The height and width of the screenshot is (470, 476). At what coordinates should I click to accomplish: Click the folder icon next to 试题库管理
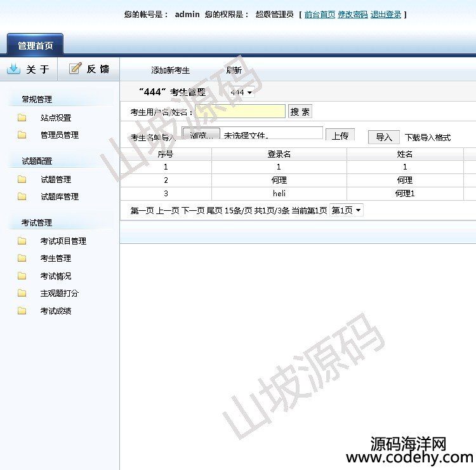(x=22, y=196)
